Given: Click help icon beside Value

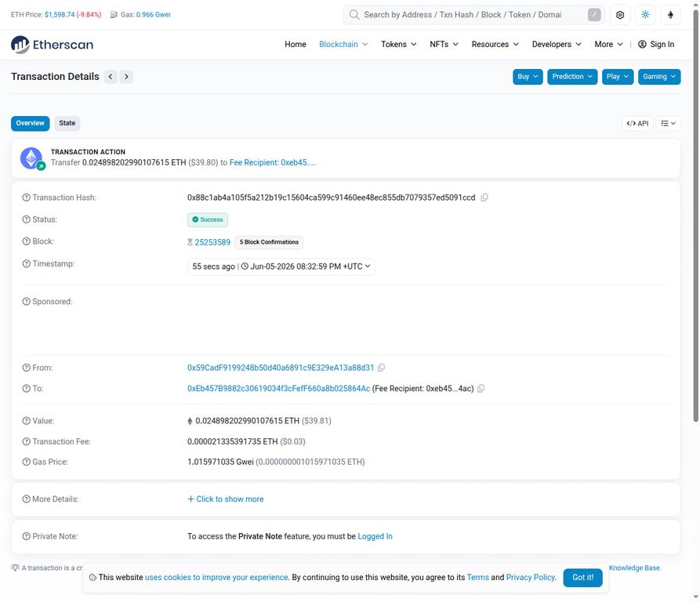Looking at the screenshot, I should pyautogui.click(x=27, y=421).
